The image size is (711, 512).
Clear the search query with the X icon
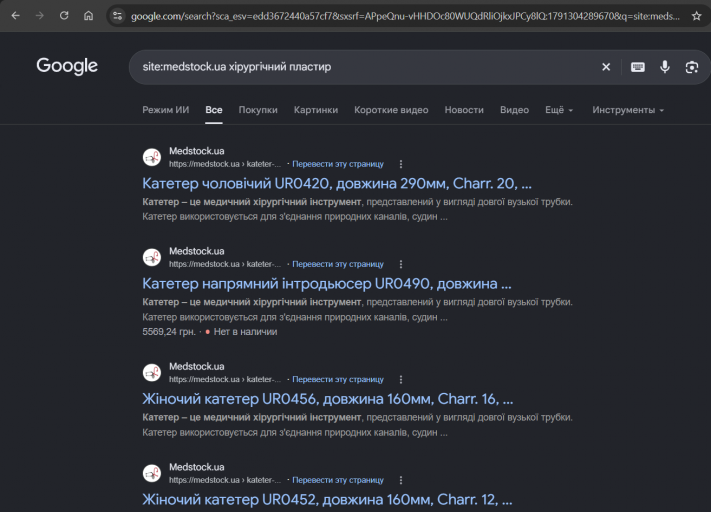click(x=606, y=67)
